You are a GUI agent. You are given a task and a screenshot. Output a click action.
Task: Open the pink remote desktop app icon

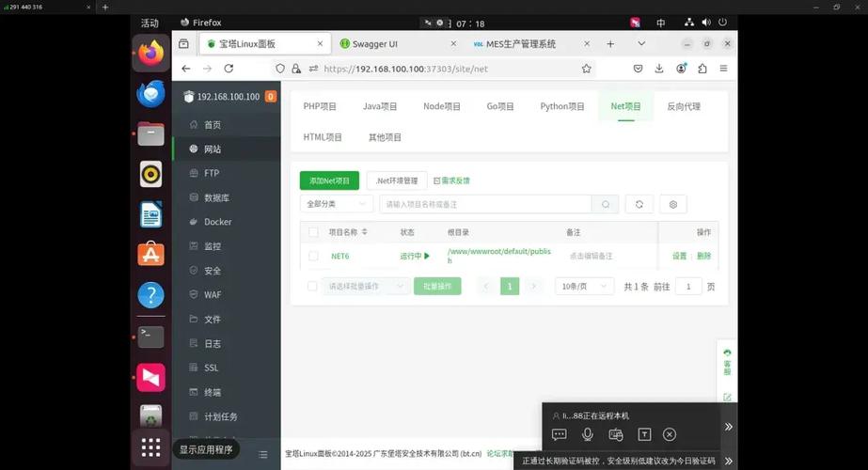coord(150,377)
